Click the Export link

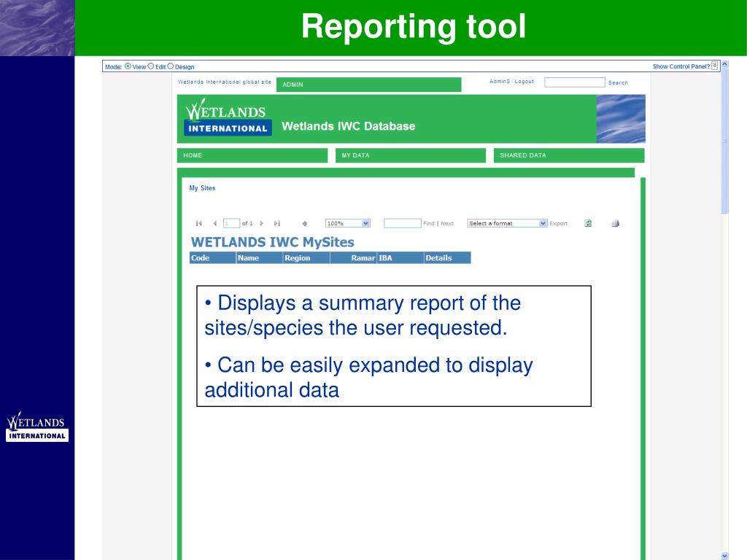point(558,223)
